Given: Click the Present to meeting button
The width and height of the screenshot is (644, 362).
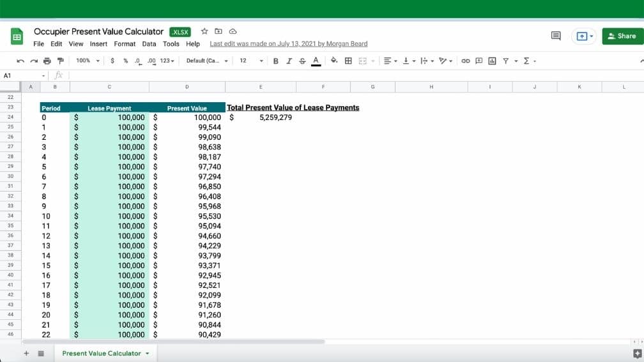Looking at the screenshot, I should pos(584,36).
